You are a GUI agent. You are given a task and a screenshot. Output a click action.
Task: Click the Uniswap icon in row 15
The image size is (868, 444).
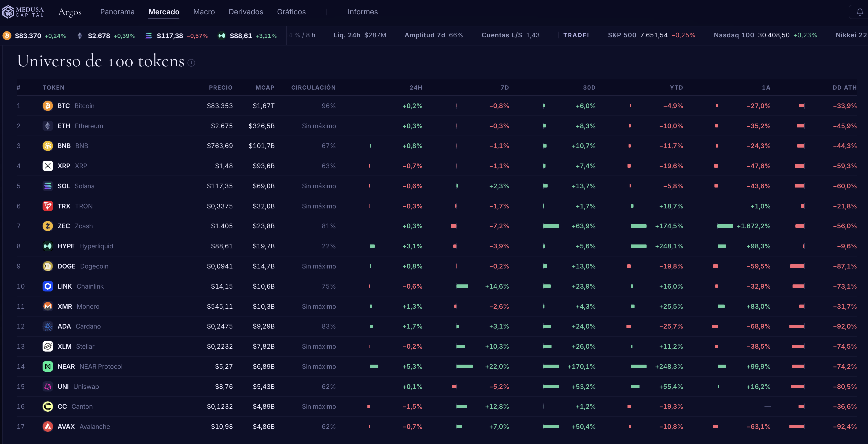pos(48,386)
